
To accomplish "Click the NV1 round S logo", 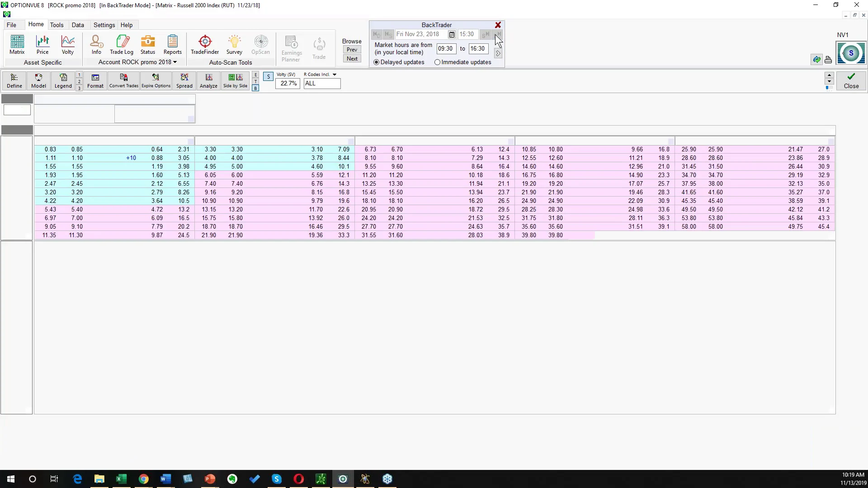I will (851, 53).
